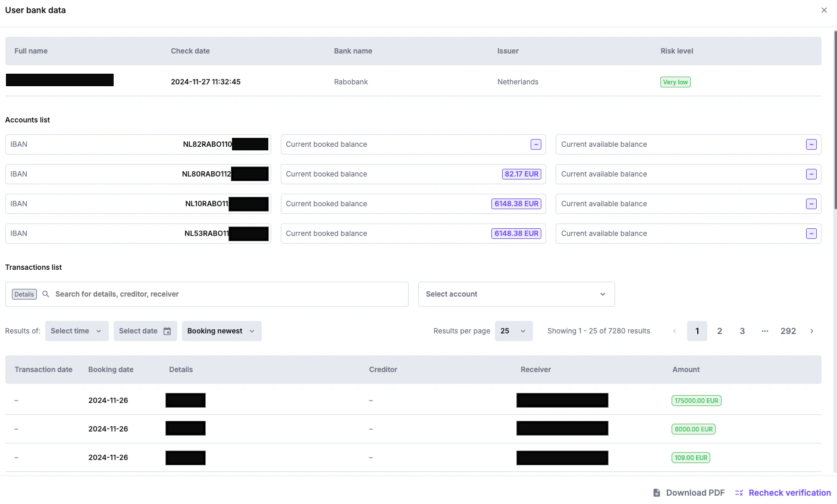The height and width of the screenshot is (504, 837).
Task: Open the Booking newest sort dropdown
Action: tap(221, 331)
